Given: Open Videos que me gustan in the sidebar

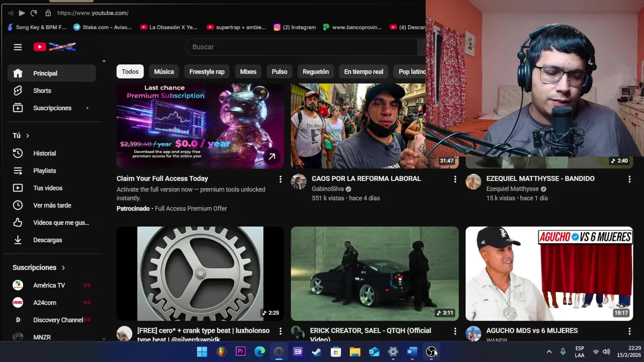Looking at the screenshot, I should (x=51, y=223).
